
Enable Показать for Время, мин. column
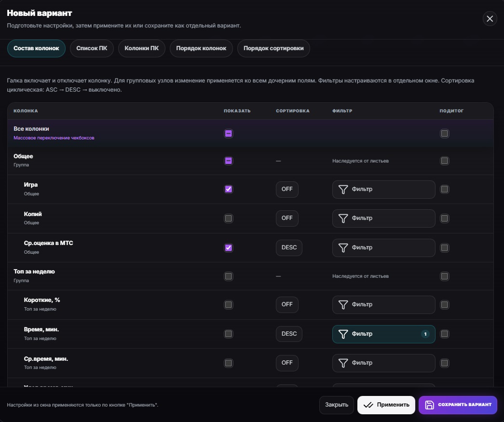coord(229,334)
